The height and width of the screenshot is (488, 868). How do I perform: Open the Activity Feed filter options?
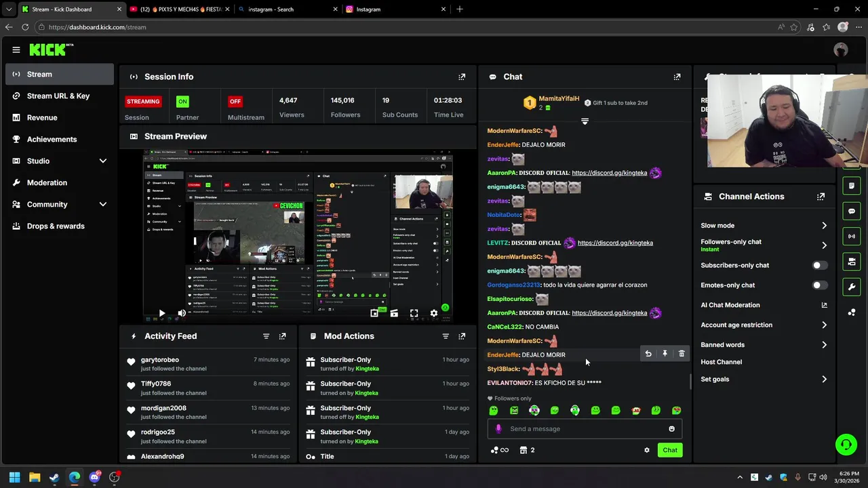tap(266, 336)
